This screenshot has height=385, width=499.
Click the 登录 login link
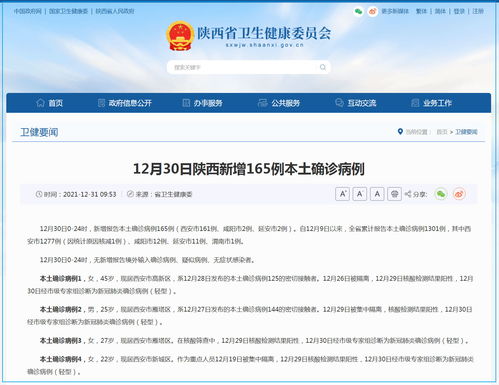tap(459, 11)
